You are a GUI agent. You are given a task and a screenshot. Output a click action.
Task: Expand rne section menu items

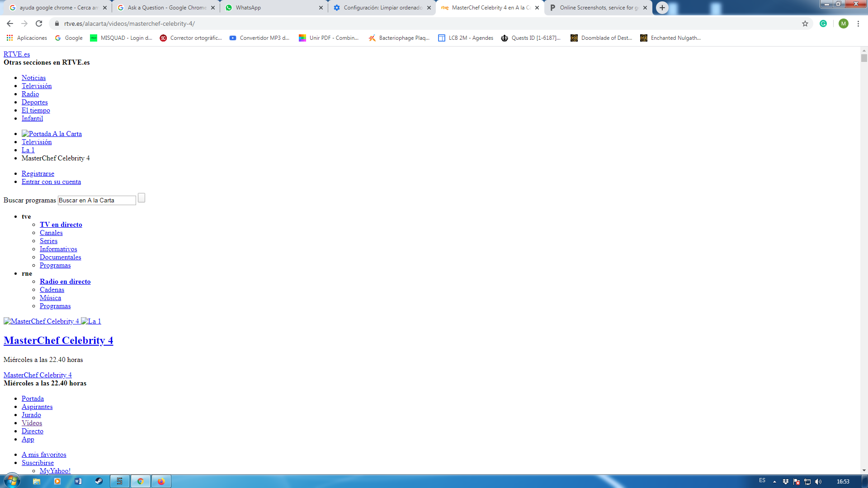coord(26,273)
